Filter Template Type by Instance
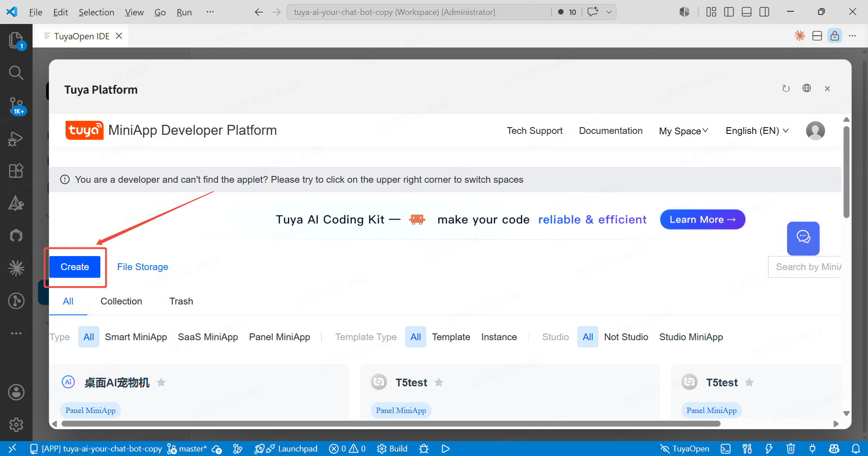Image resolution: width=868 pixels, height=456 pixels. (x=499, y=337)
